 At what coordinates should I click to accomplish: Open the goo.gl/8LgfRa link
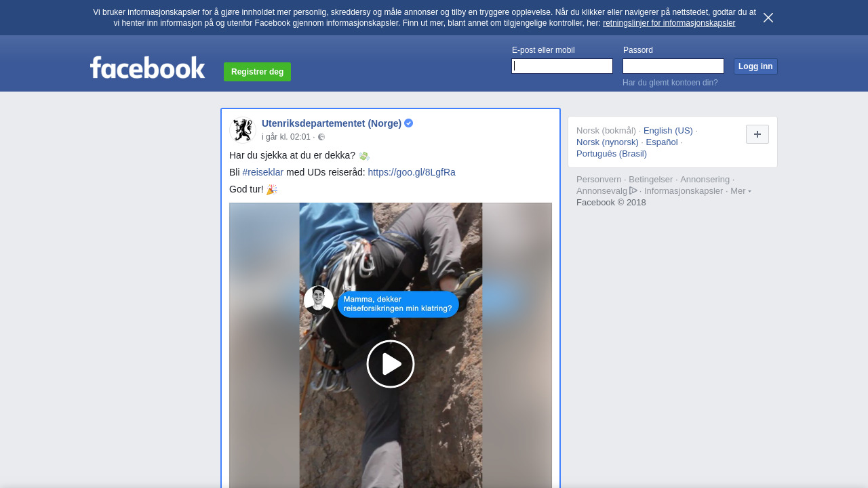pyautogui.click(x=412, y=172)
